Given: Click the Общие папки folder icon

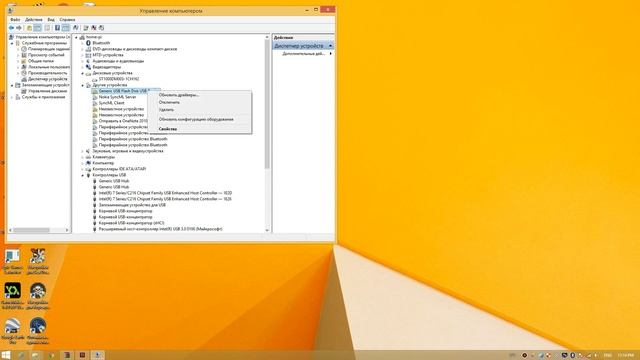Looking at the screenshot, I should [24, 61].
